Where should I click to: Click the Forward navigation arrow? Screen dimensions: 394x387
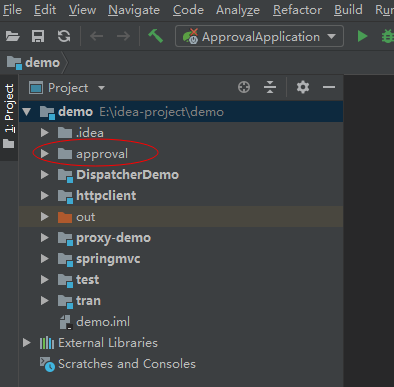coord(123,36)
